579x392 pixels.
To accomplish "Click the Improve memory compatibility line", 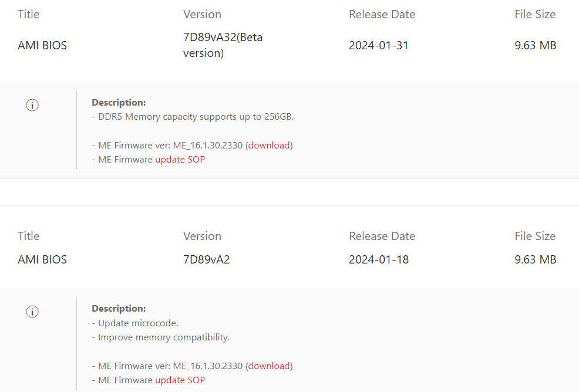I will coord(161,337).
